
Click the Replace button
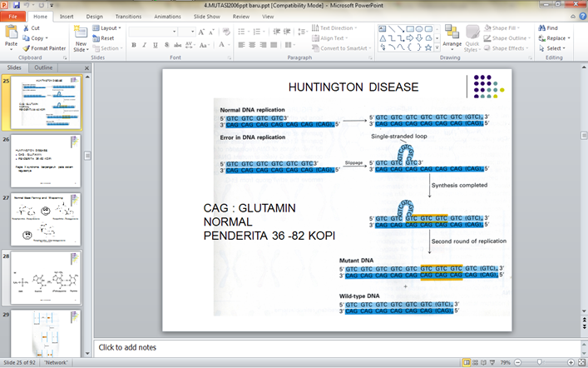(x=554, y=38)
